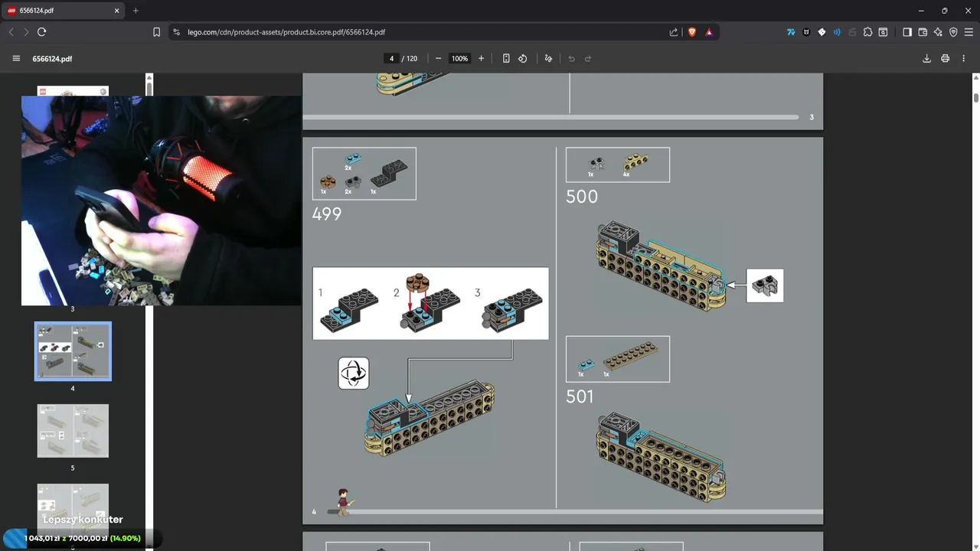The width and height of the screenshot is (980, 551).
Task: Open Brave Rewards triangle icon
Action: coord(709,32)
